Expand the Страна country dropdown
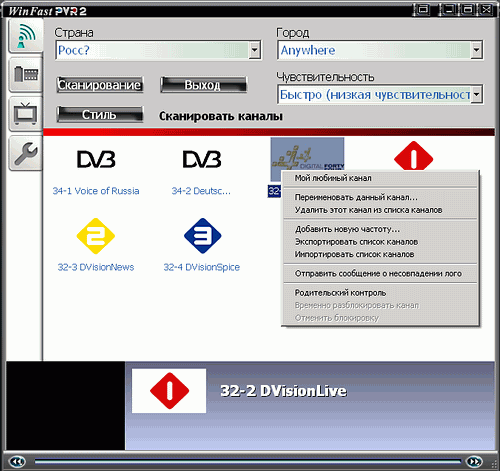The height and width of the screenshot is (471, 500). 255,50
